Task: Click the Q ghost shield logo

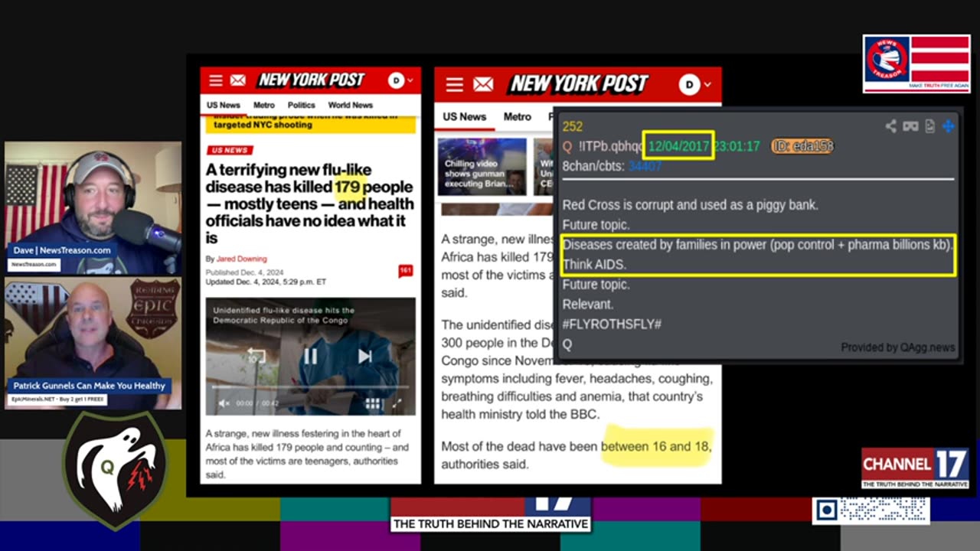Action: (x=115, y=470)
